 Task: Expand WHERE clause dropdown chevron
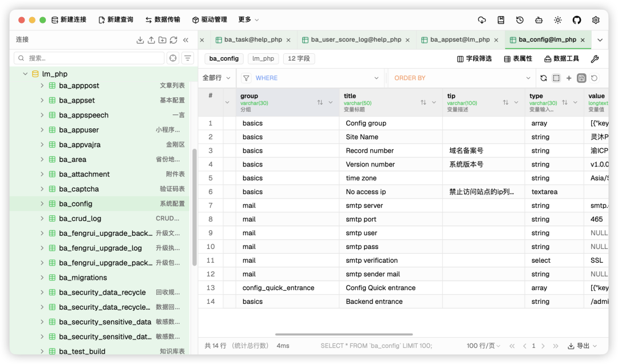[377, 78]
